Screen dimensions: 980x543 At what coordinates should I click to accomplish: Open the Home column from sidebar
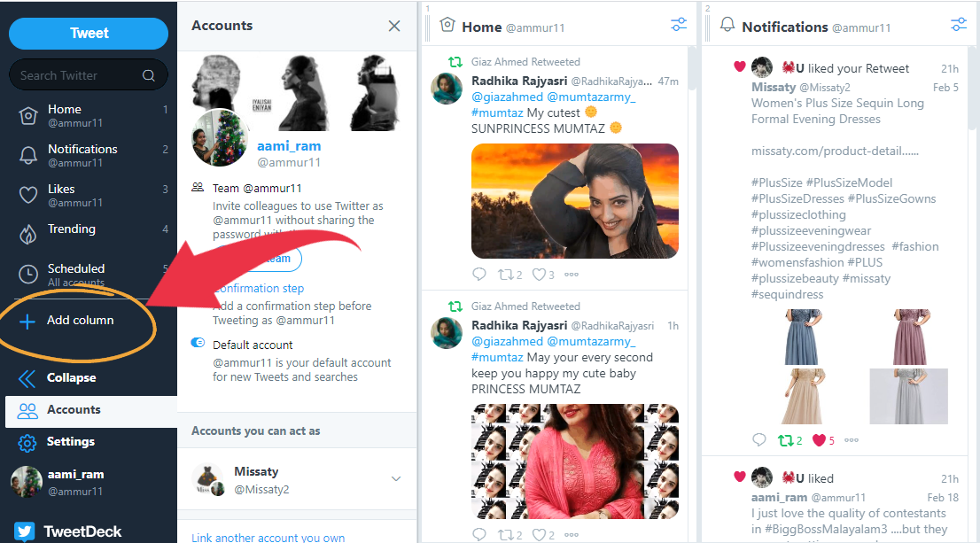pos(64,116)
